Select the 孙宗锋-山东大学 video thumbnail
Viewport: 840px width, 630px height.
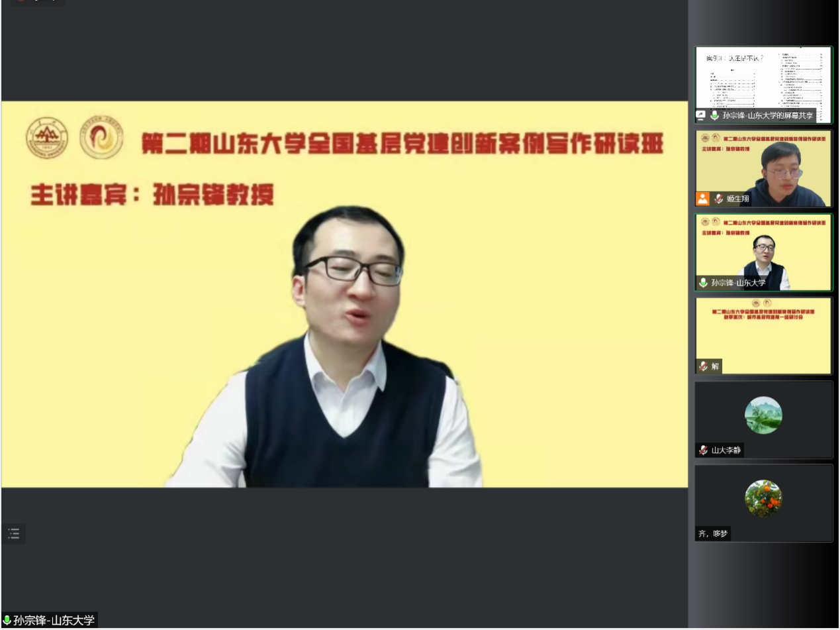pos(763,252)
